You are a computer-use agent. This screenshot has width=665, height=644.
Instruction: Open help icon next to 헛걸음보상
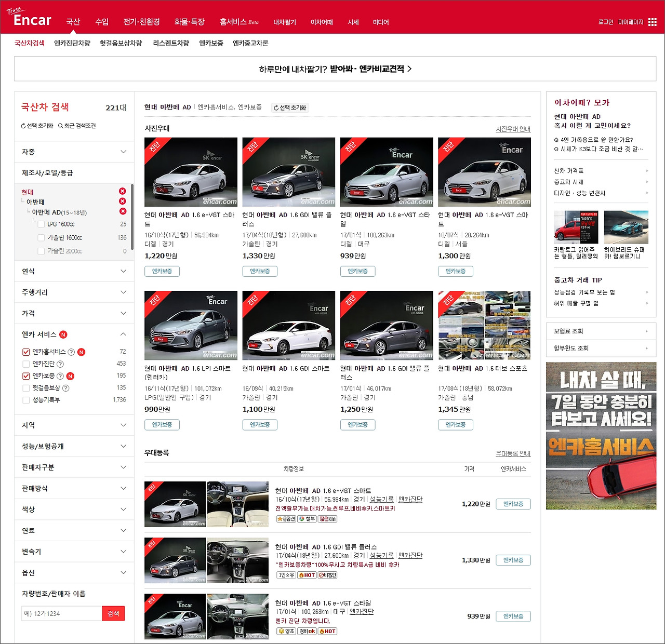pos(65,388)
